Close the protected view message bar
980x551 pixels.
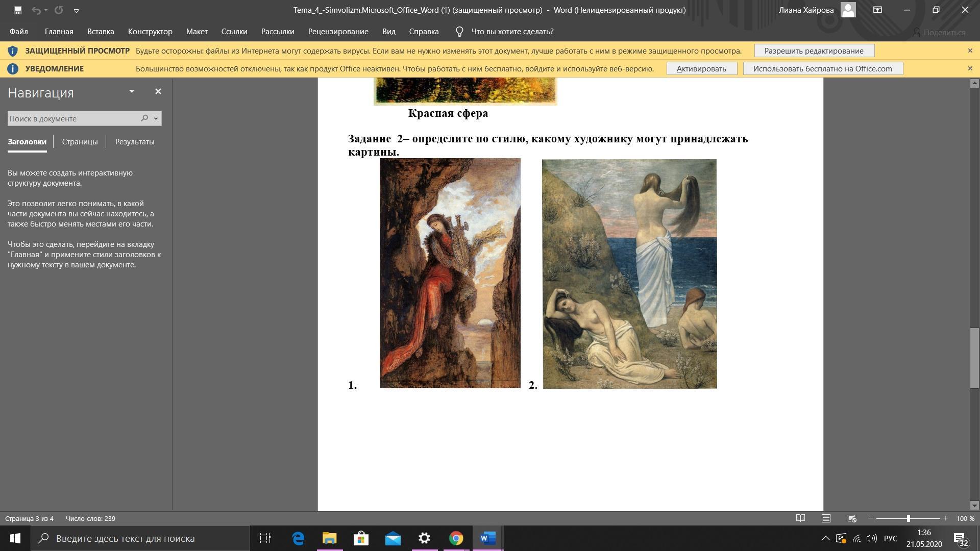(970, 51)
